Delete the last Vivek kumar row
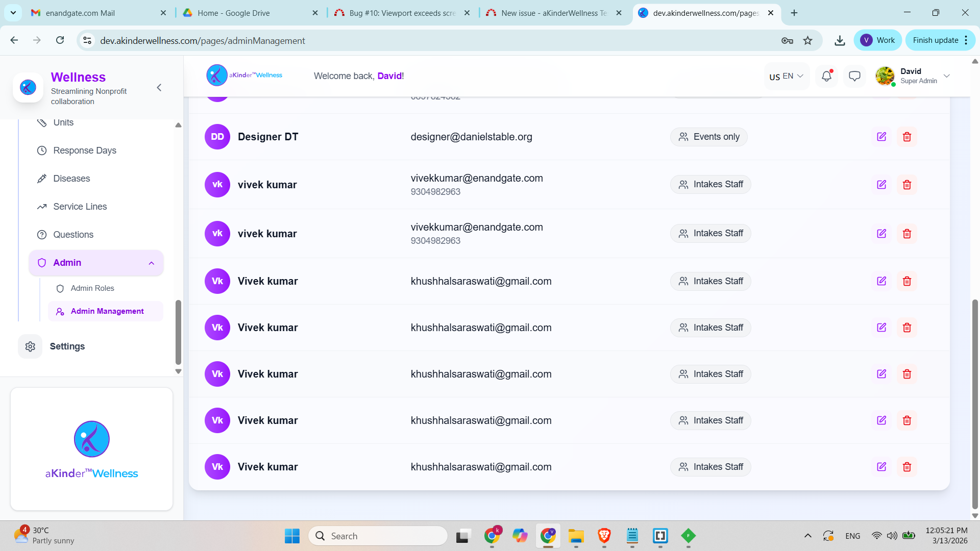 click(x=907, y=467)
